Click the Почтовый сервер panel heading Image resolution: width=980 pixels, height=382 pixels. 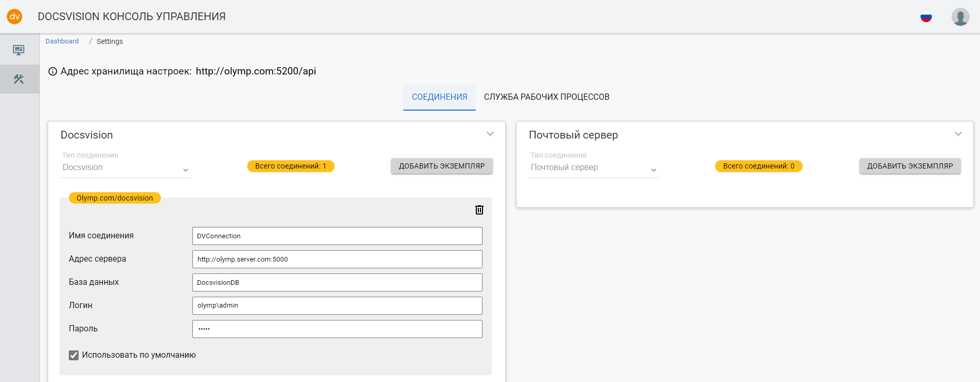574,135
